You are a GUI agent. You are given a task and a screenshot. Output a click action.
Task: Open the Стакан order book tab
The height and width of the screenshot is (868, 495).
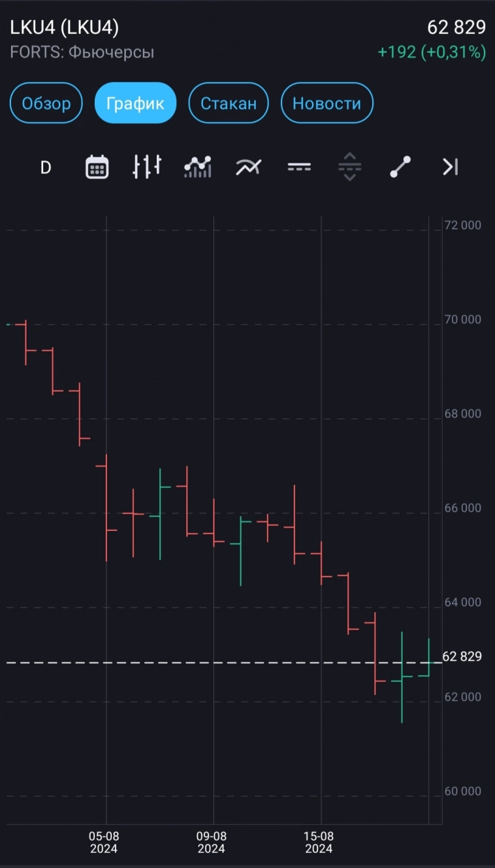pos(229,103)
